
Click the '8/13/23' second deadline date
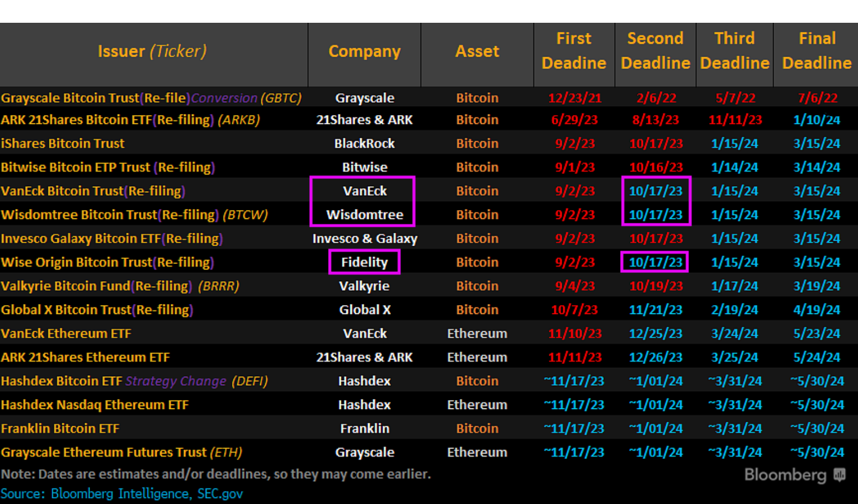[x=656, y=120]
